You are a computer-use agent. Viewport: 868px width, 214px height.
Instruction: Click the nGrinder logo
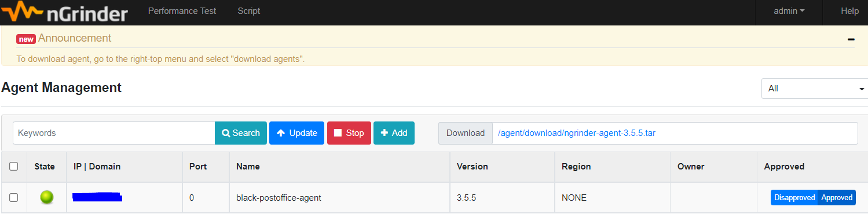[x=64, y=12]
